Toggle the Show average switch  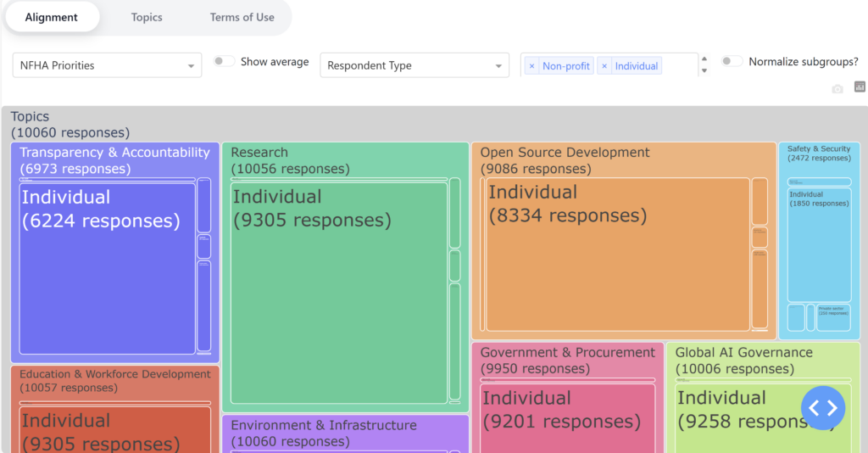click(224, 62)
